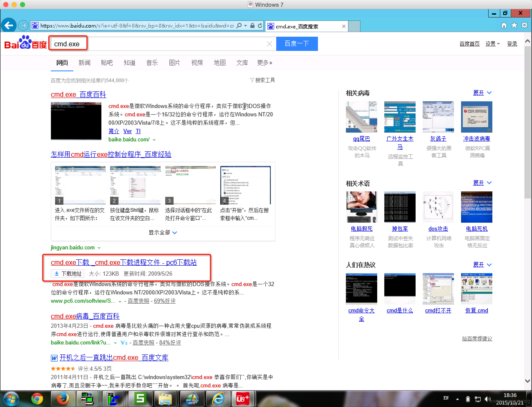This screenshot has width=532, height=407.
Task: Click the IE forward arrow button
Action: [23, 25]
